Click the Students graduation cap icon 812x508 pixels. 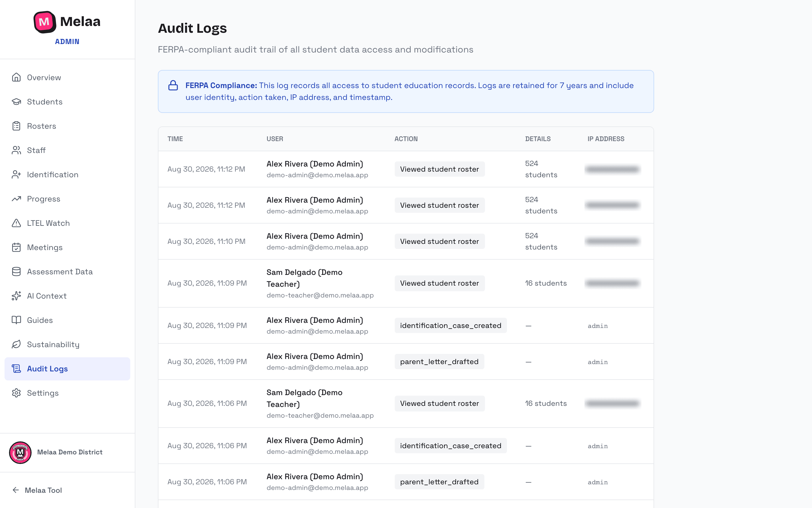click(x=16, y=102)
